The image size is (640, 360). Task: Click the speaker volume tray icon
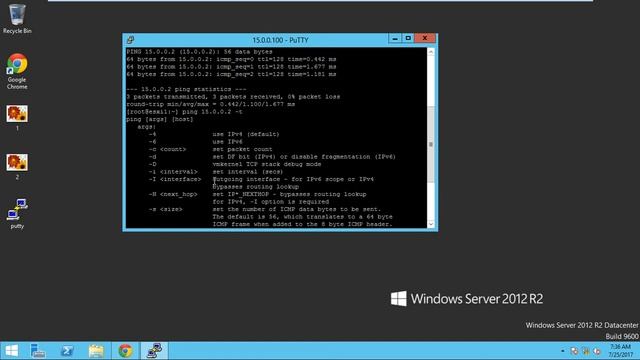pos(597,351)
